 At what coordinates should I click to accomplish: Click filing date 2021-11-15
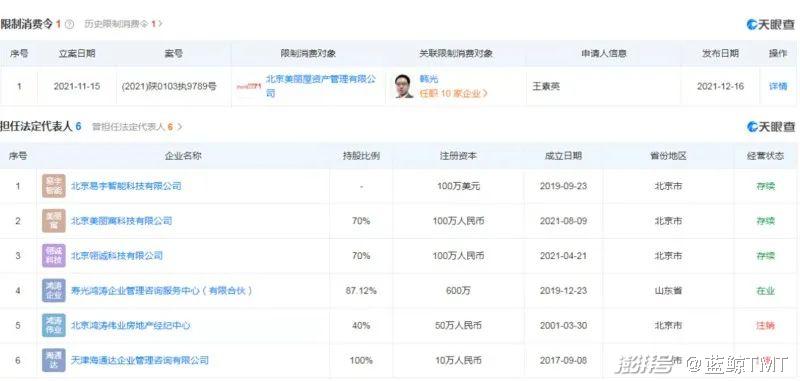pos(77,87)
